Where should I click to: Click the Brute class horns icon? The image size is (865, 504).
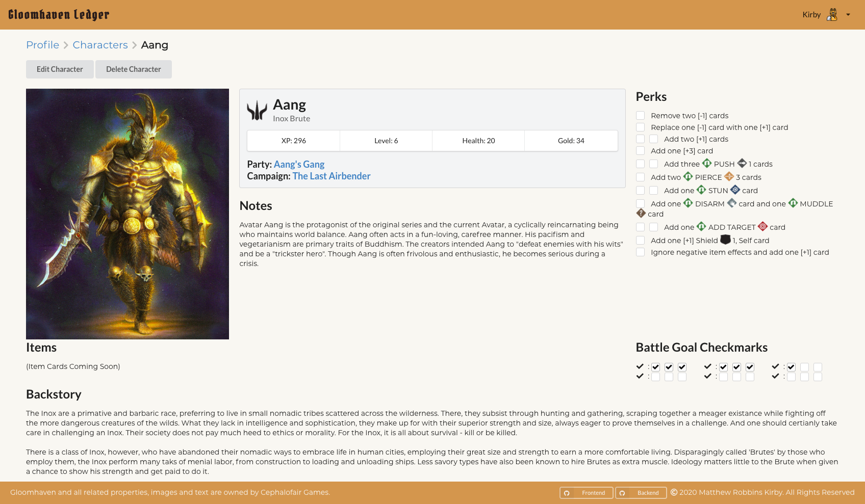click(257, 110)
